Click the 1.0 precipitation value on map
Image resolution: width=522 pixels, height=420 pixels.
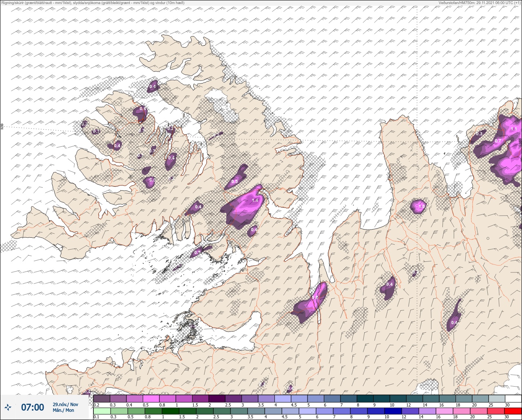(x=422, y=207)
